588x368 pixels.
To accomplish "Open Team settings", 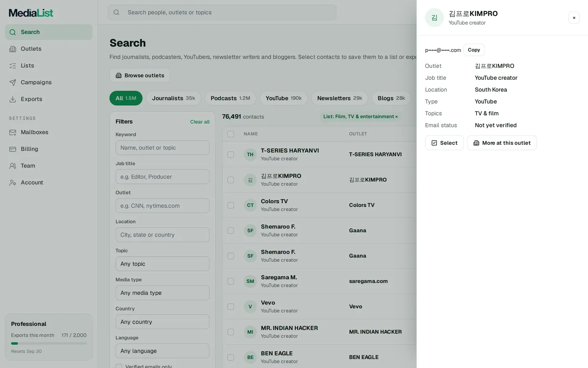I will [49, 166].
